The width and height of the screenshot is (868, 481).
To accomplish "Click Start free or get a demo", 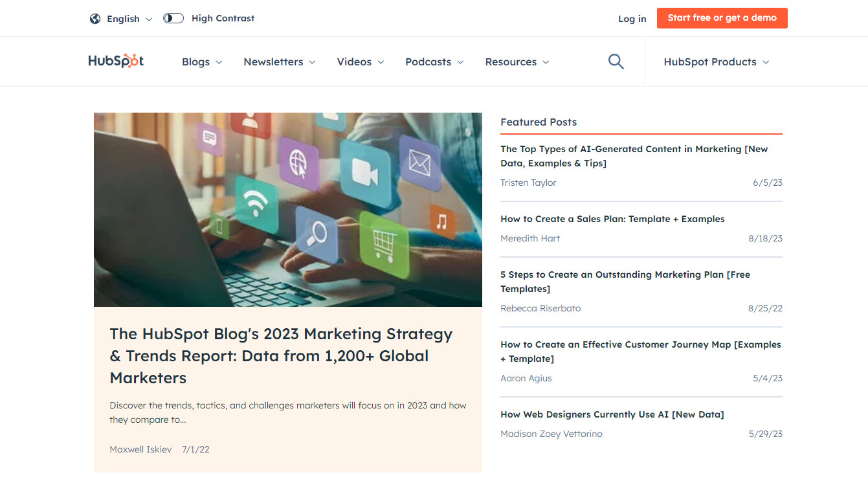I will [722, 18].
